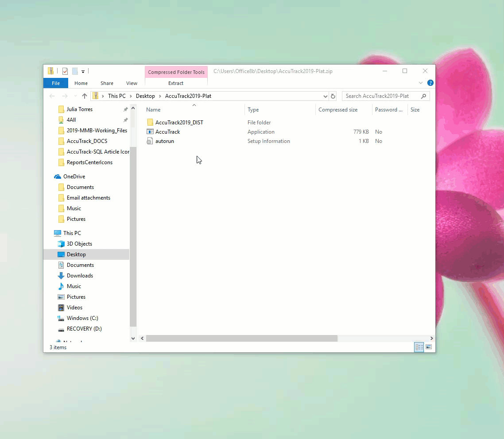The width and height of the screenshot is (504, 439).
Task: Open Customize Quick Access Toolbar dropdown
Action: pyautogui.click(x=83, y=72)
